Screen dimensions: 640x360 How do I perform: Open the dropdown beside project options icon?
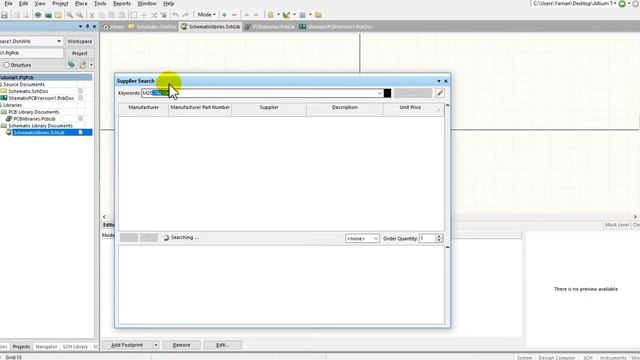point(91,64)
